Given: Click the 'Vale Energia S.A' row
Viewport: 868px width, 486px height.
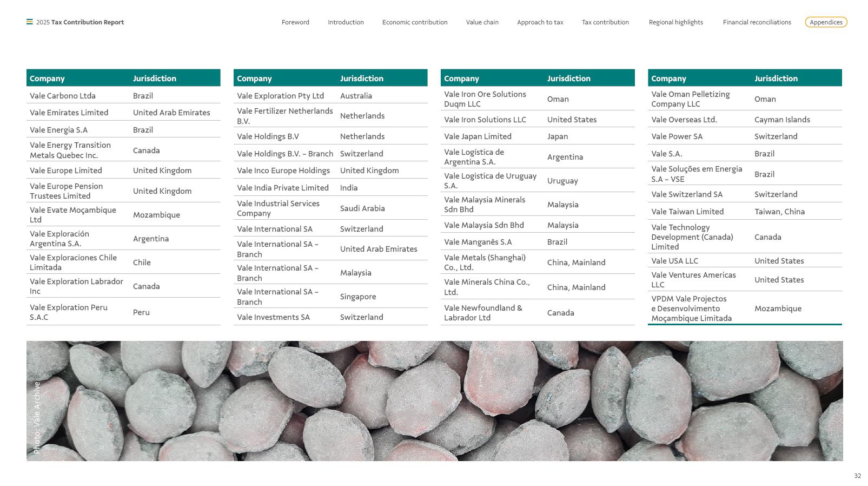Looking at the screenshot, I should [x=123, y=130].
